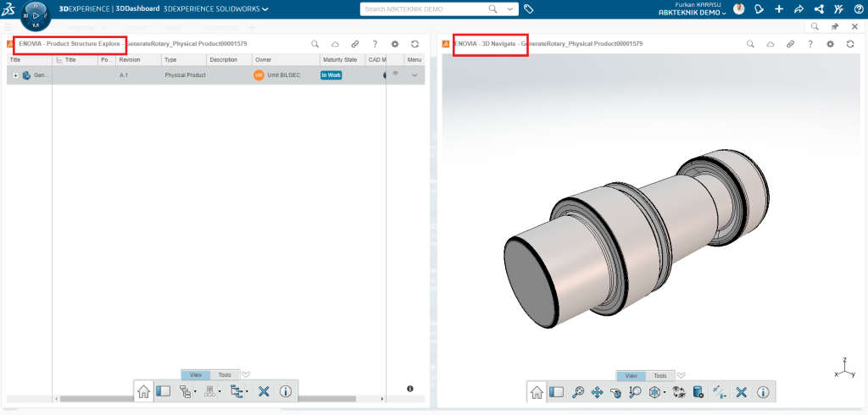The width and height of the screenshot is (868, 415).
Task: Select the Pan tool in 3D Navigate toolbar
Action: 597,392
